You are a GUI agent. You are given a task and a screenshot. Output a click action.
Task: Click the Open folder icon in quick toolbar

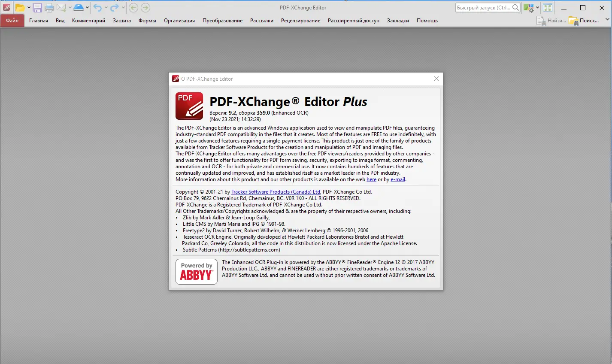[20, 7]
